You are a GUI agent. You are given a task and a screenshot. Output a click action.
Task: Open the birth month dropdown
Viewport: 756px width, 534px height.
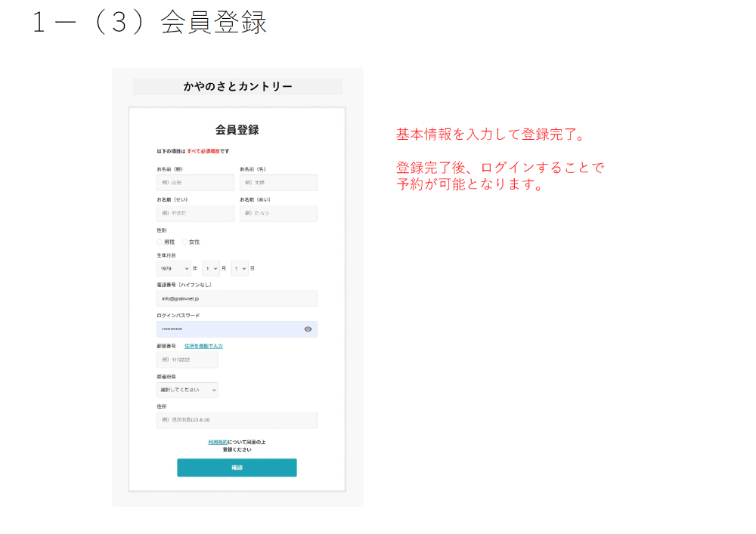[211, 268]
